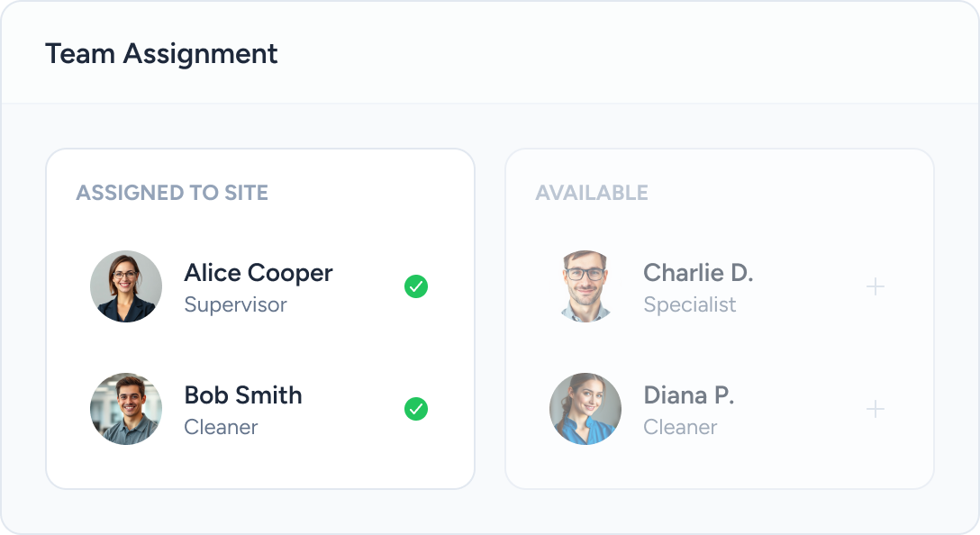The image size is (980, 535).
Task: Toggle Alice Cooper's green assigned checkmark
Action: (415, 286)
